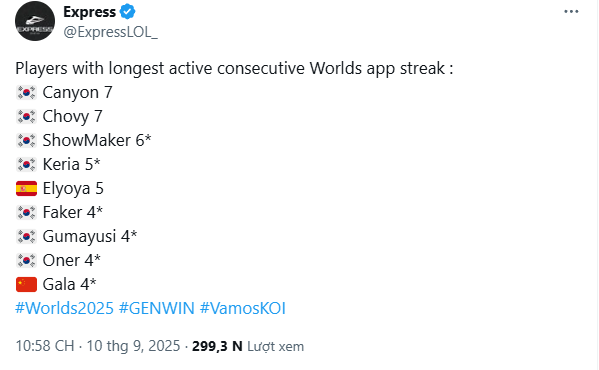Click the tweet's first text line

(x=234, y=69)
